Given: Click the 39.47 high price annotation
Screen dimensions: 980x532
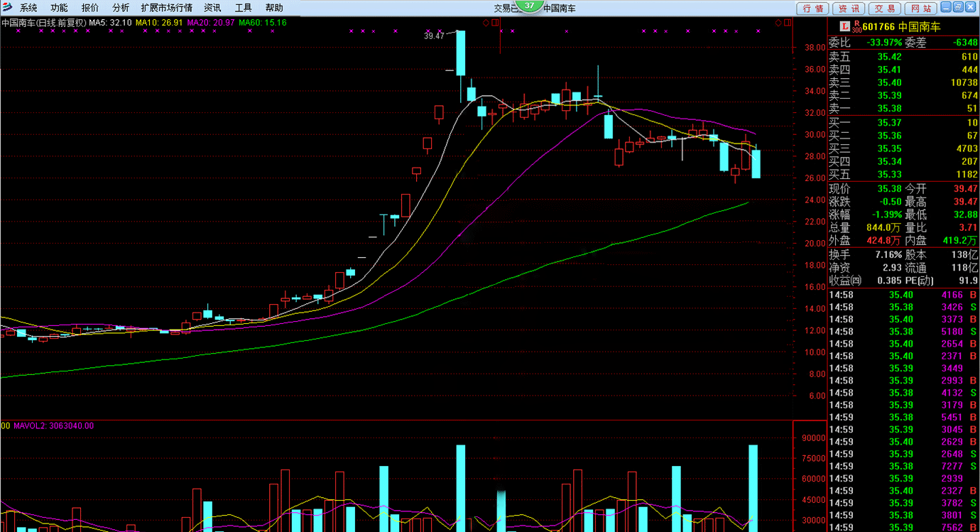Looking at the screenshot, I should (434, 36).
